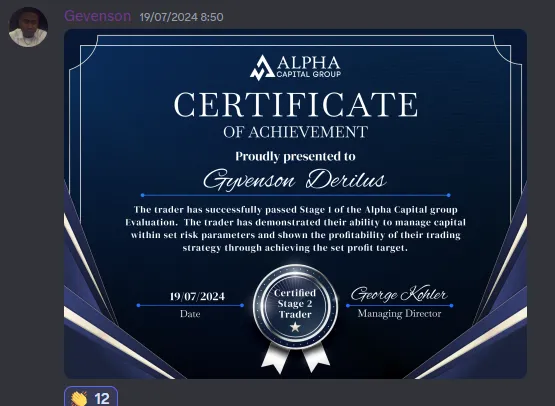The width and height of the screenshot is (555, 406).
Task: Click the Managing Director label
Action: coord(399,314)
